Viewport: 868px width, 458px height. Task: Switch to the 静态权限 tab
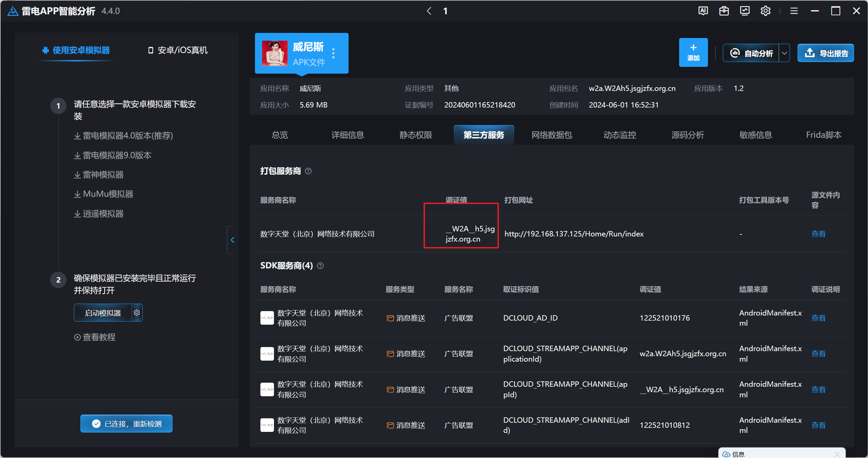point(416,135)
